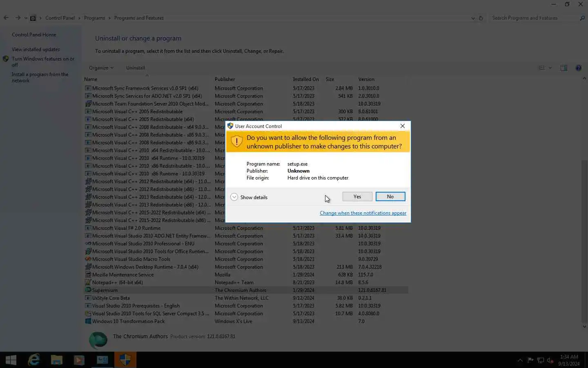This screenshot has height=368, width=588.
Task: Select Microsoft Sync Services for ADO.NET v2.0 entry
Action: click(246, 96)
